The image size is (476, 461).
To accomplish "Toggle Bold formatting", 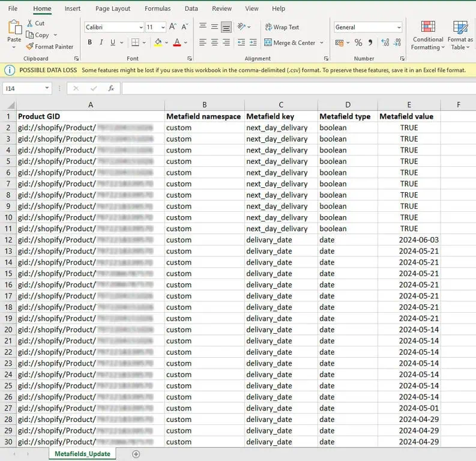I will click(x=90, y=42).
